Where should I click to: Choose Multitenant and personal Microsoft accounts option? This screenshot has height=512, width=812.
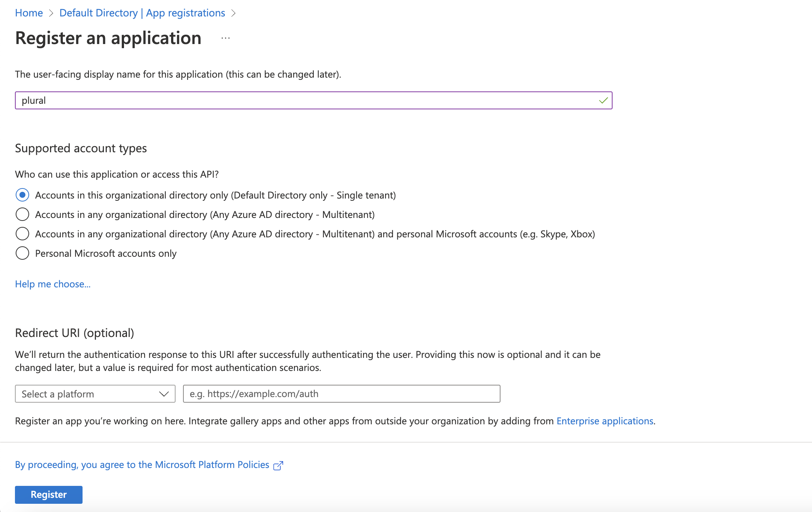click(x=22, y=234)
